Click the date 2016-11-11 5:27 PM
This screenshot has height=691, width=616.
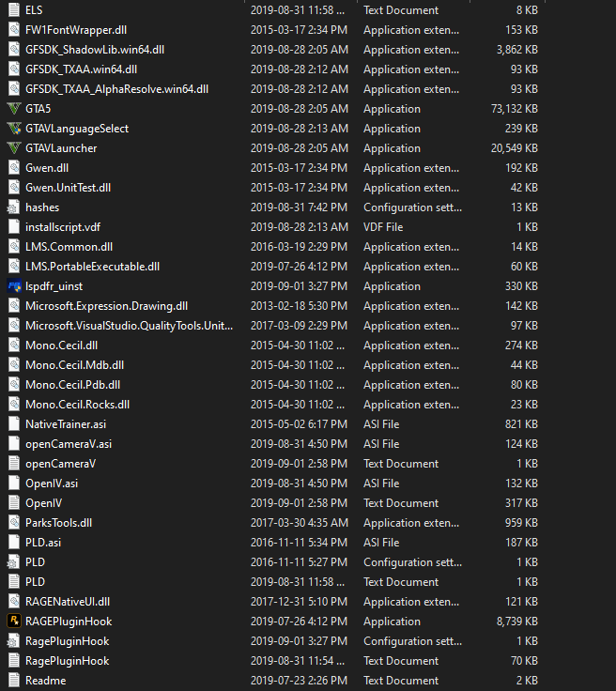click(x=299, y=561)
